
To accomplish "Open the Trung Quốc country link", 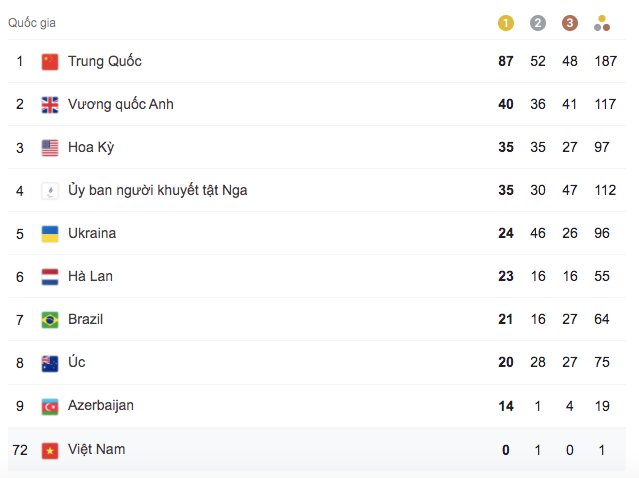I will 105,62.
